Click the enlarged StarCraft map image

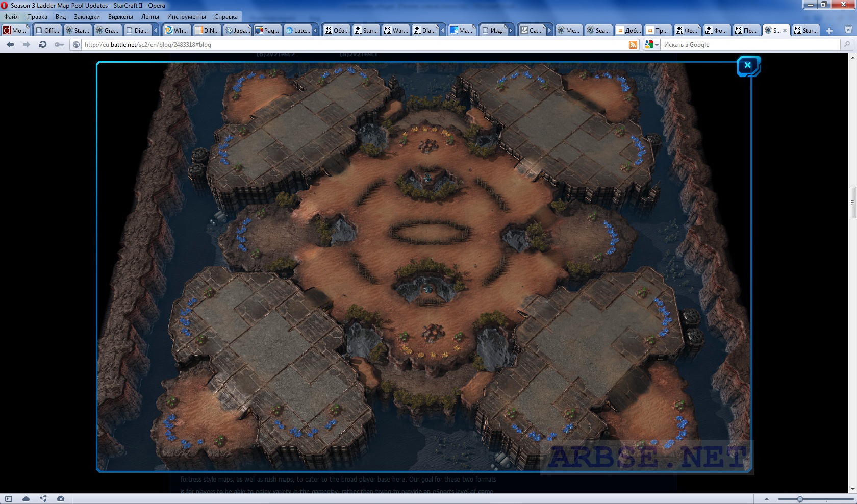(423, 267)
